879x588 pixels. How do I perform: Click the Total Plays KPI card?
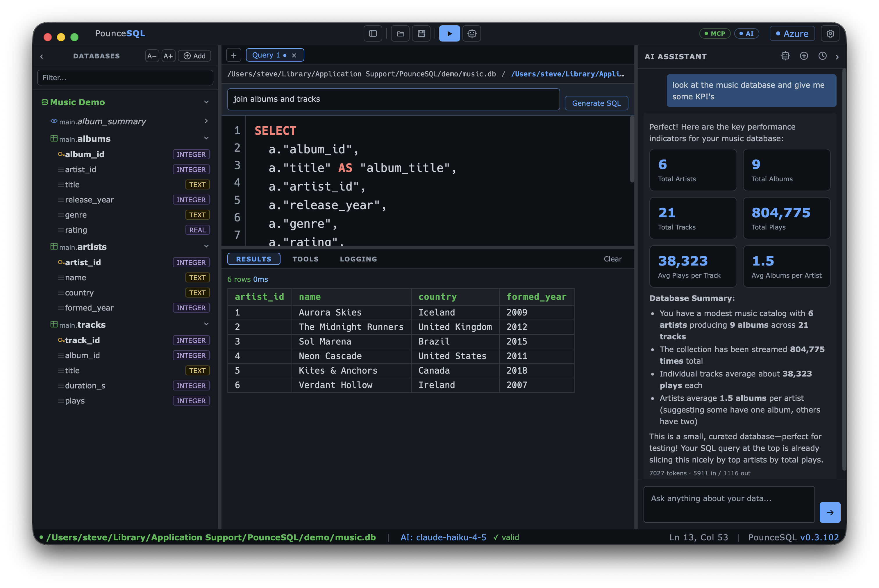[x=786, y=218]
